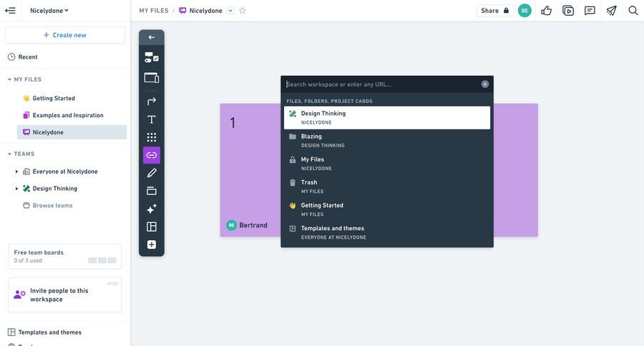Choose Templates and themes search result
The image size is (644, 346).
387,233
